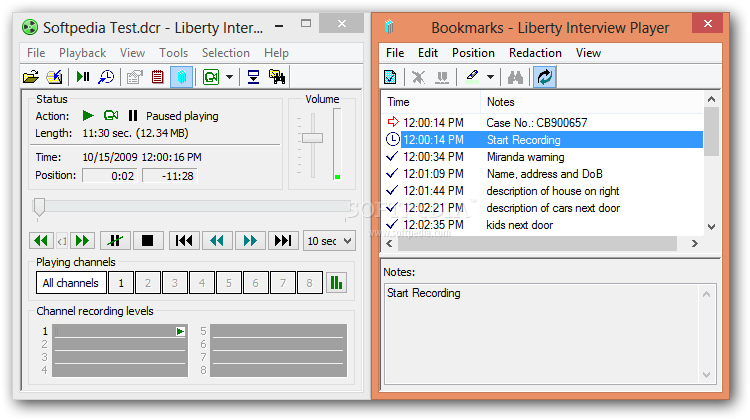Click the binoculars find icon in Bookmarks
750x420 pixels.
coord(515,77)
